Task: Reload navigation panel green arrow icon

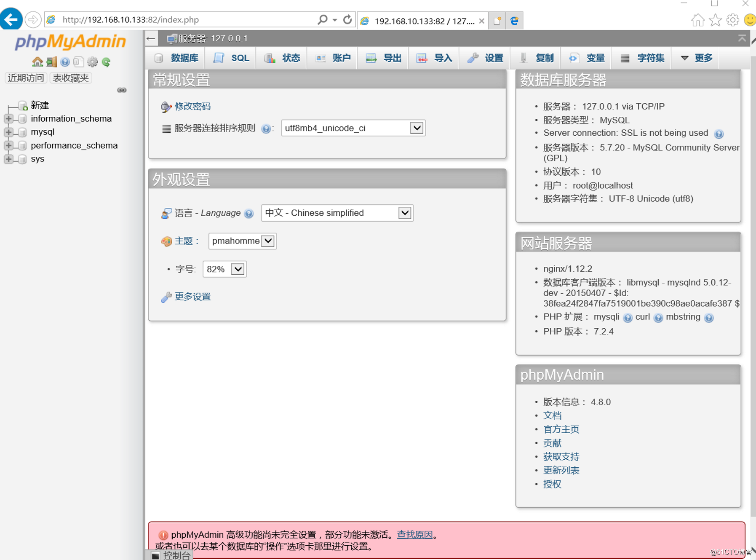Action: coord(106,62)
